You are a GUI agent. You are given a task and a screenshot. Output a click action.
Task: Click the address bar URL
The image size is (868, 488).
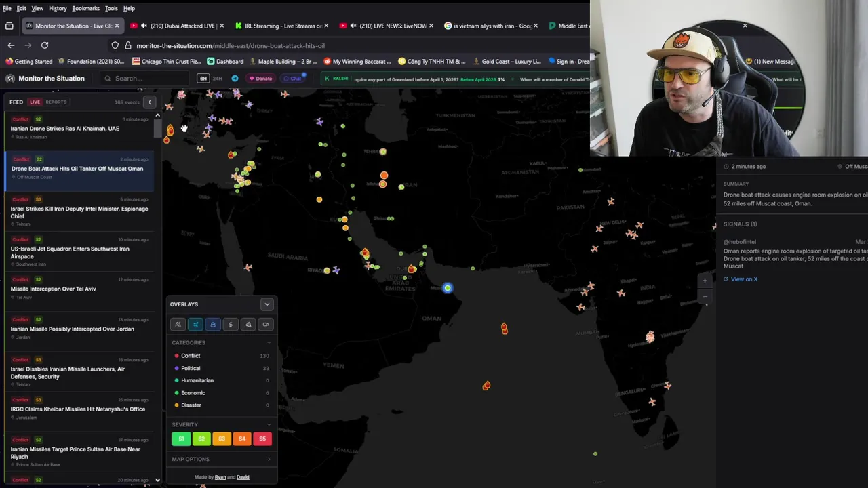click(231, 46)
